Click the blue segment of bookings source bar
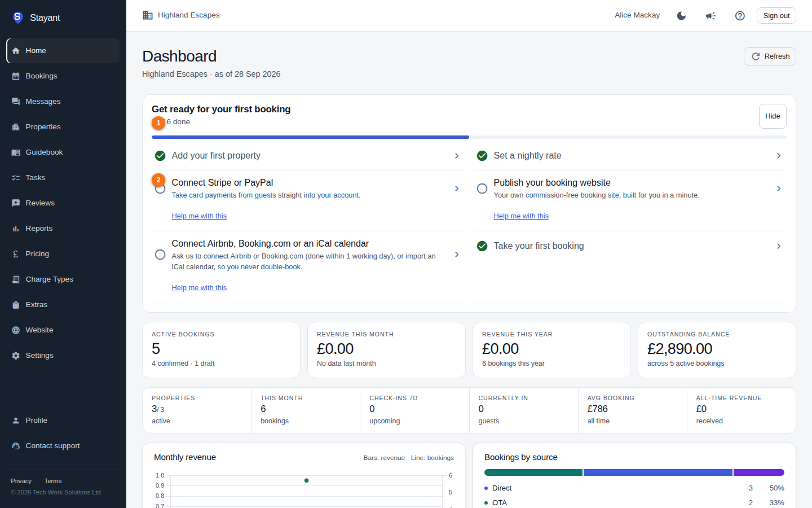This screenshot has height=508, width=812. click(658, 472)
